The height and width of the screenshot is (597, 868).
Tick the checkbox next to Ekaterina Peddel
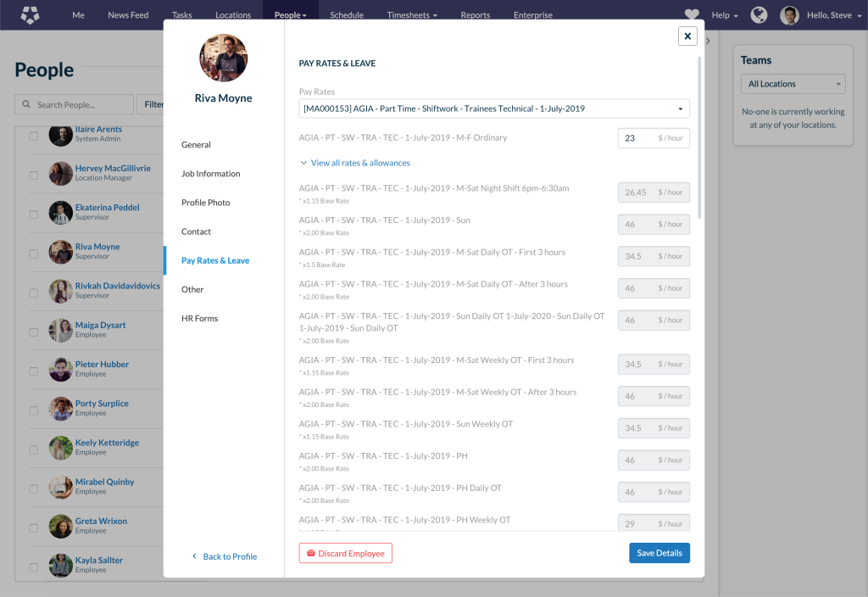click(34, 215)
